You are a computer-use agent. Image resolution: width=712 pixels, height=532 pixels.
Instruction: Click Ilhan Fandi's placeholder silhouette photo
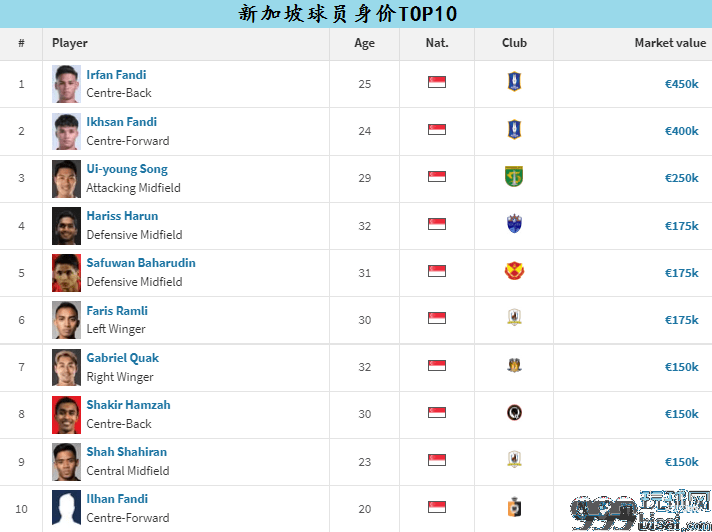66,507
